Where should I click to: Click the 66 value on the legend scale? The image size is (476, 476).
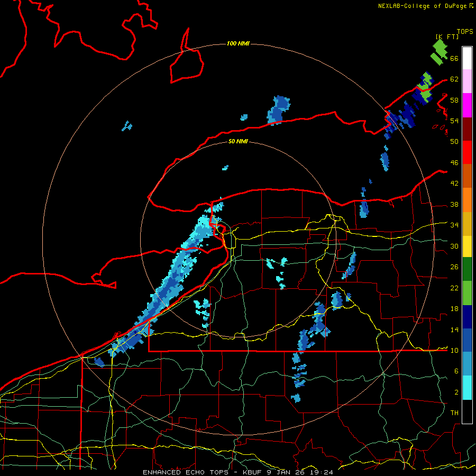point(454,58)
